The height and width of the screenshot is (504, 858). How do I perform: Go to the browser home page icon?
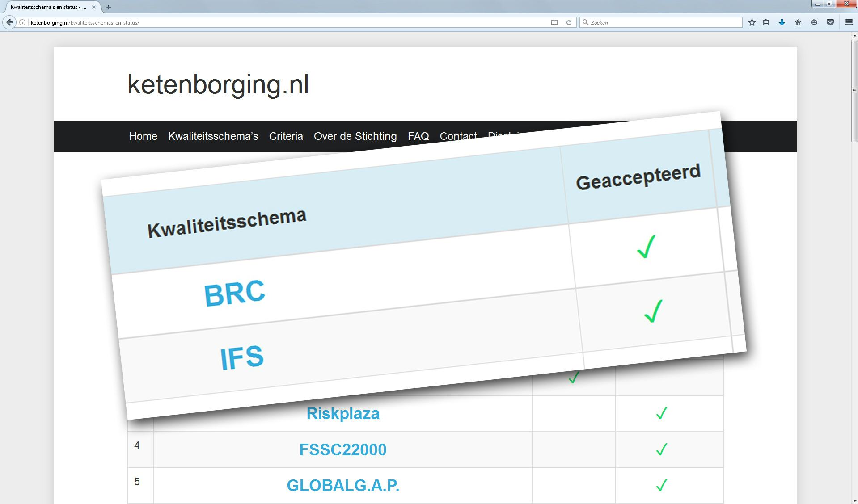798,22
